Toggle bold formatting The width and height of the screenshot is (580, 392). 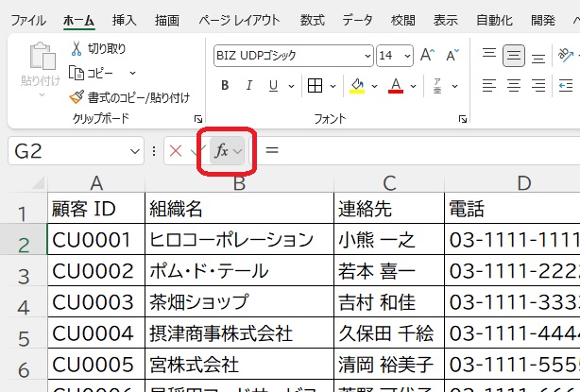coord(225,87)
